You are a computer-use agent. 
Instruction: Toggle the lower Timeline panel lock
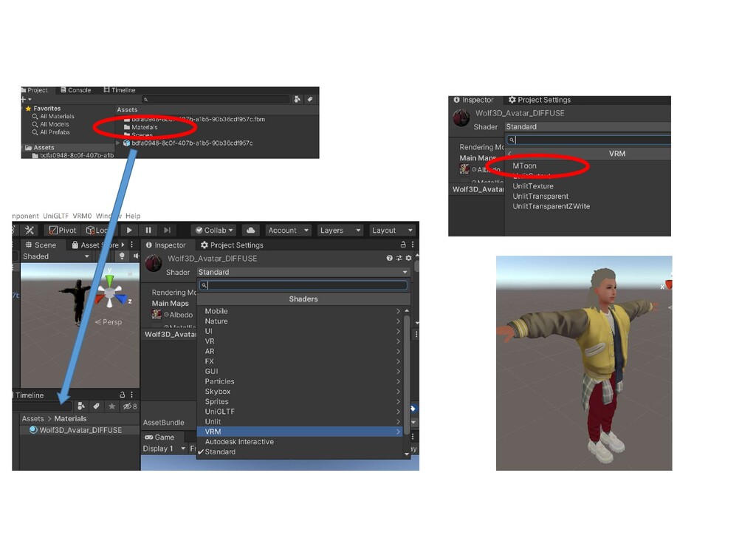pos(122,395)
